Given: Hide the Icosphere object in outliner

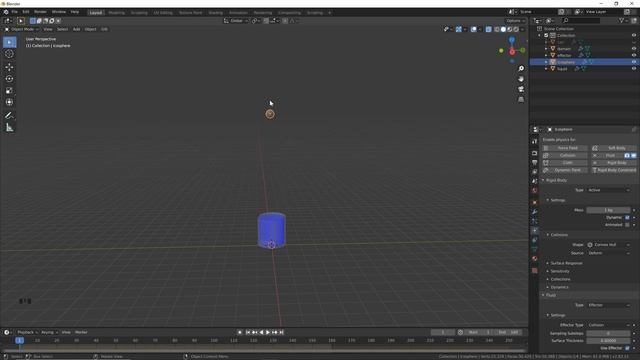Looking at the screenshot, I should [634, 62].
